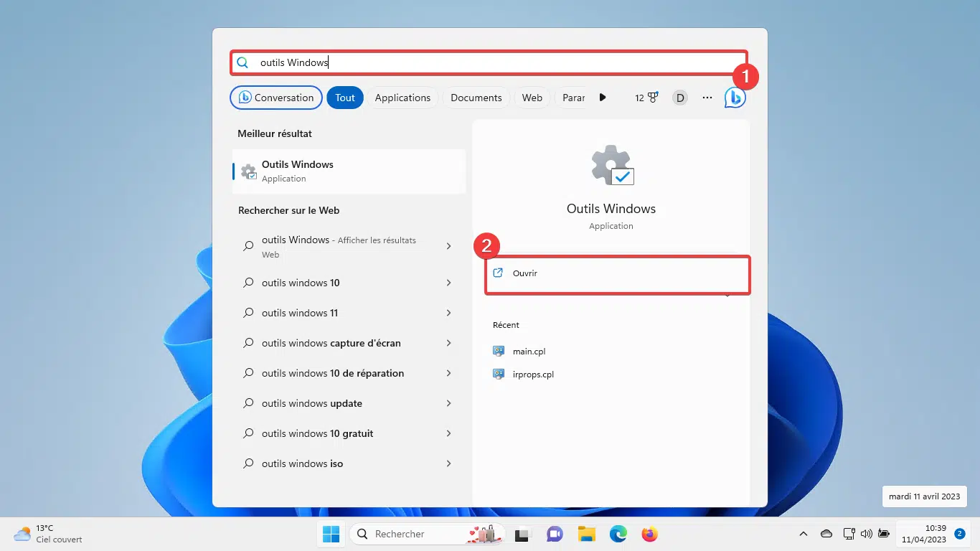Open the weather widget '13°C Ciel couvert'
Viewport: 980px width, 551px height.
click(x=48, y=534)
